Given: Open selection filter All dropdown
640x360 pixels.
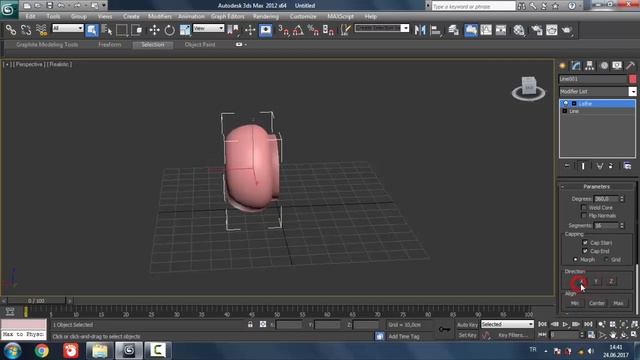Looking at the screenshot, I should (x=68, y=28).
